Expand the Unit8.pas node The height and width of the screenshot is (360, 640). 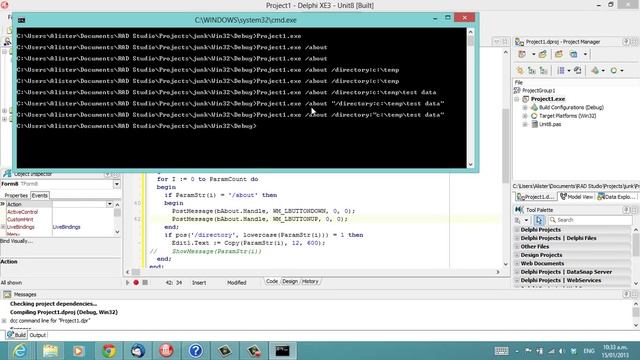pyautogui.click(x=525, y=124)
